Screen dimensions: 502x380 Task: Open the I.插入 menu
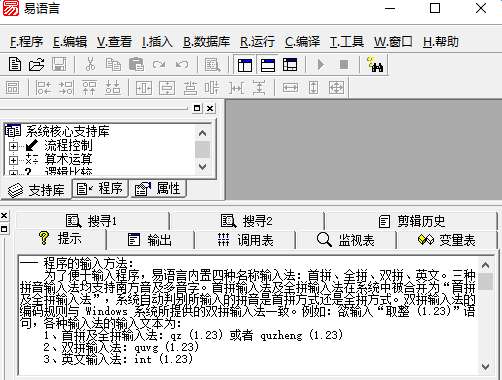tap(157, 42)
